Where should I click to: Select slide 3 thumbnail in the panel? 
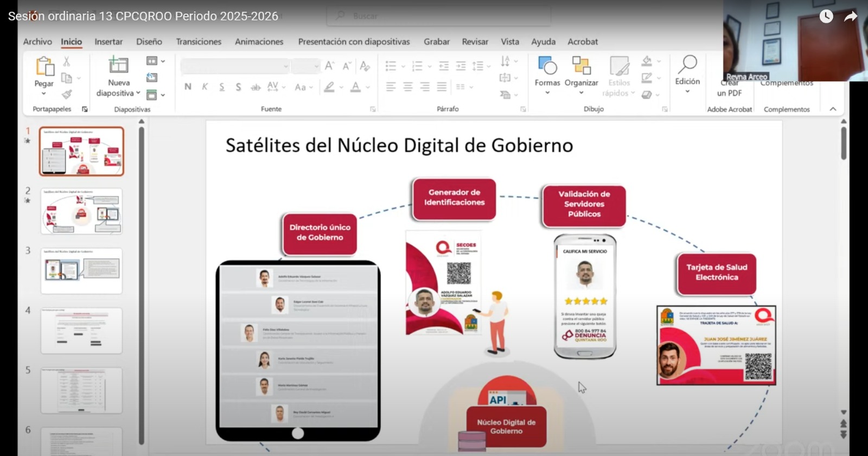click(81, 270)
